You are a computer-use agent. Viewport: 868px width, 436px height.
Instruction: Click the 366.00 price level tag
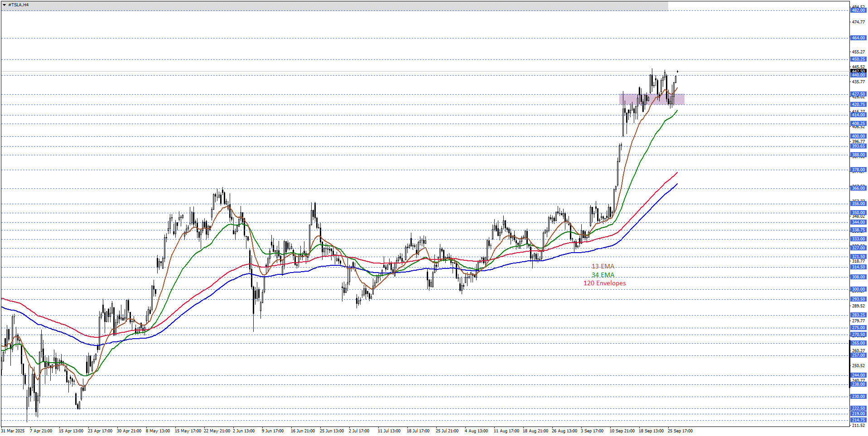[858, 188]
